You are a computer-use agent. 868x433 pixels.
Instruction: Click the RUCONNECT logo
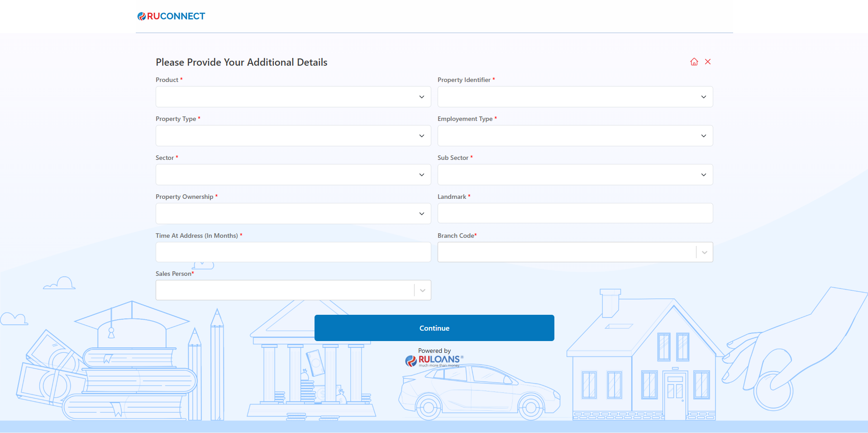[x=172, y=16]
